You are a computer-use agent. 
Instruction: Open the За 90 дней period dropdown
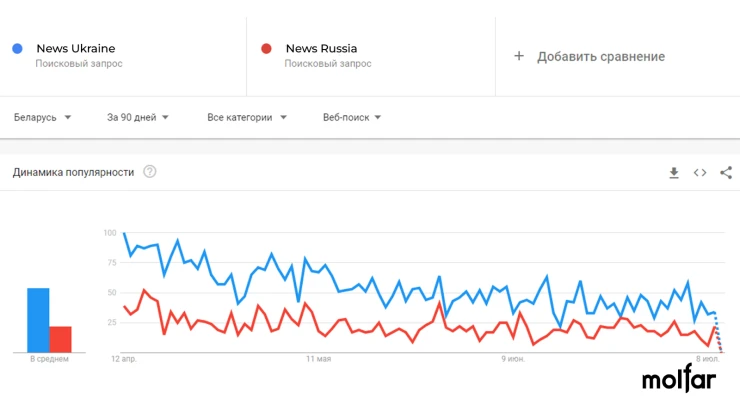click(137, 118)
